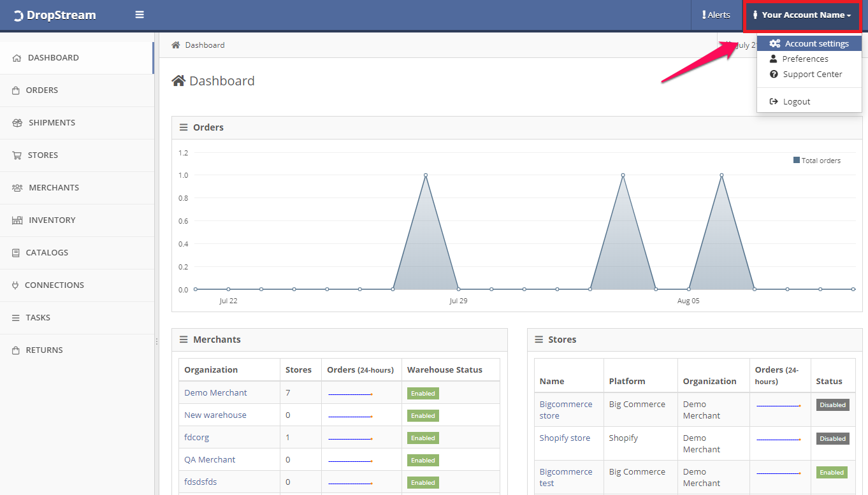The height and width of the screenshot is (495, 868).
Task: Click the orders sparkline for New warehouse
Action: (349, 415)
